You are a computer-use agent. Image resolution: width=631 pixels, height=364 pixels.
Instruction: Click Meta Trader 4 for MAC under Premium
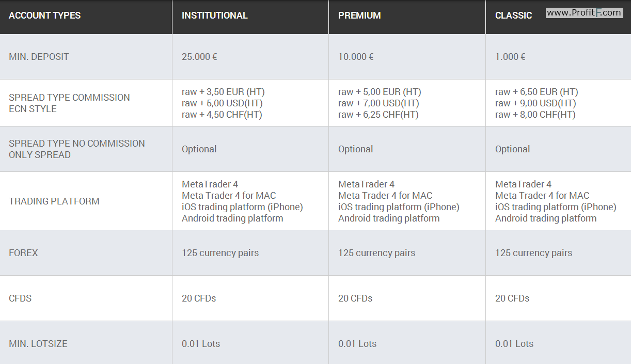tap(385, 196)
